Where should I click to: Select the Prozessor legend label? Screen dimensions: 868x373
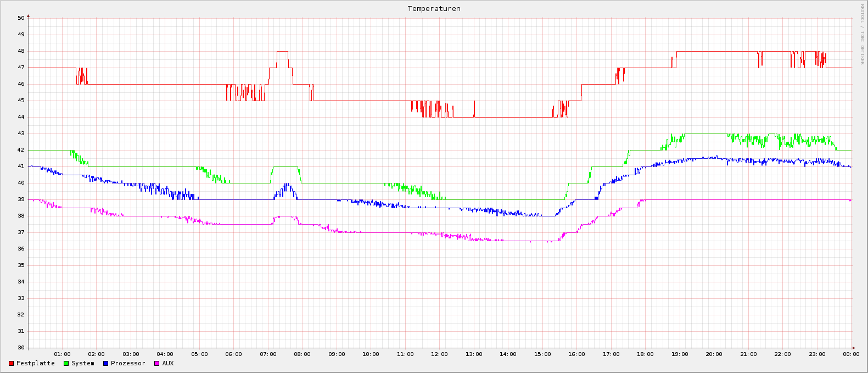coord(128,364)
